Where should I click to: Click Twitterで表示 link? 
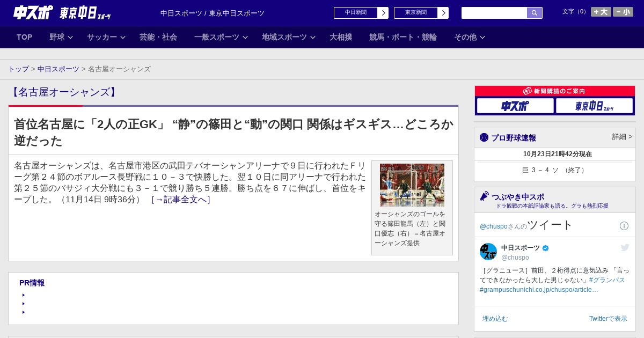(x=608, y=319)
